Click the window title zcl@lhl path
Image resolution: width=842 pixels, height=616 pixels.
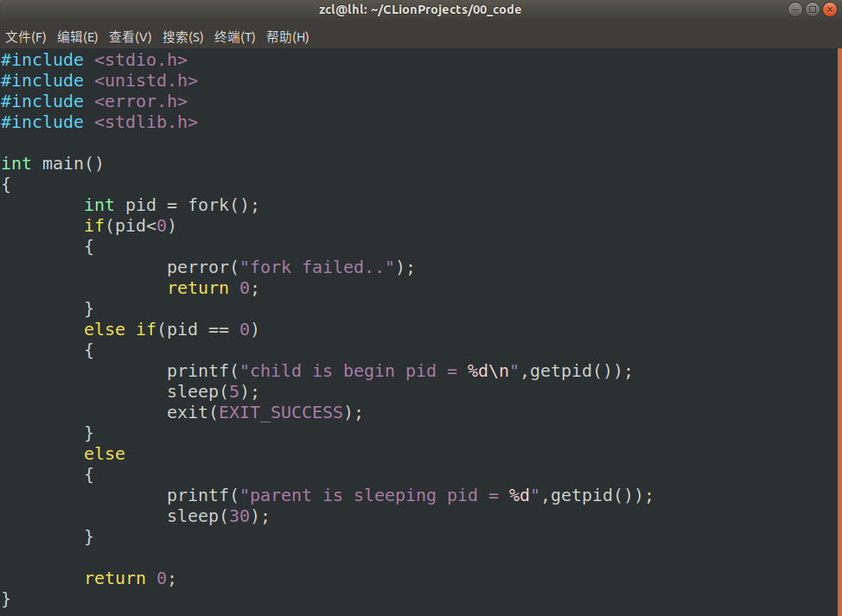(x=420, y=10)
